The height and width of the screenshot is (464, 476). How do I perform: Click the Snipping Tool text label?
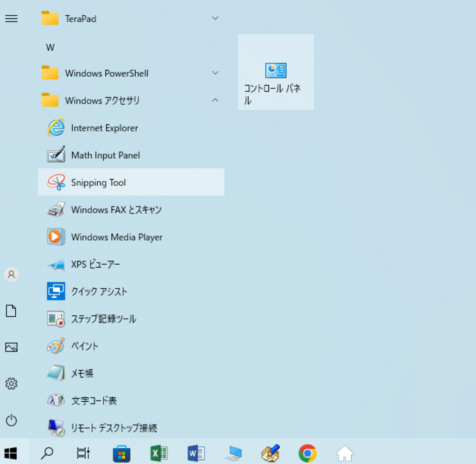(x=98, y=183)
